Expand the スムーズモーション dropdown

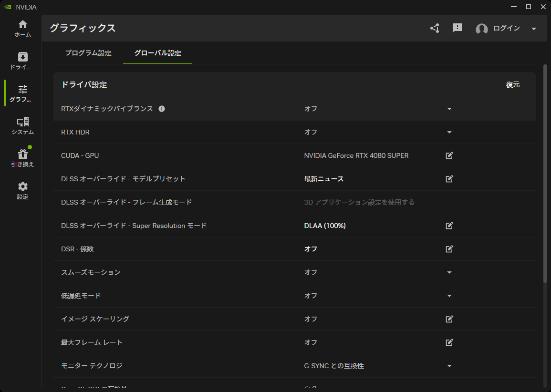coord(449,272)
